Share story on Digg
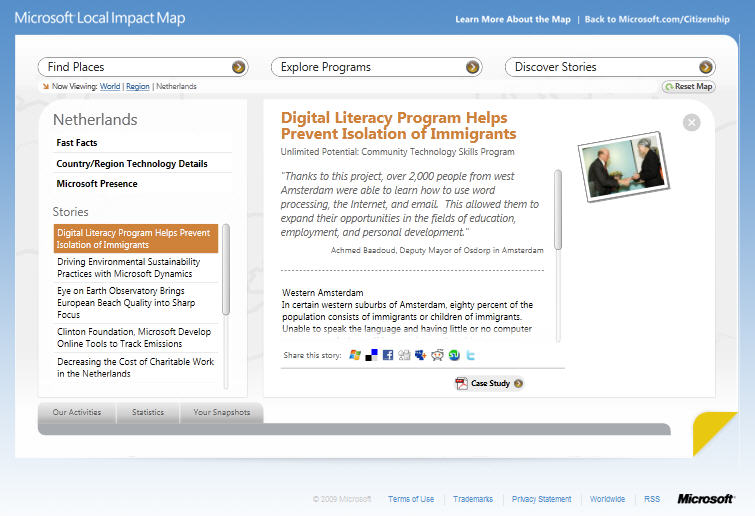The height and width of the screenshot is (516, 755). 404,355
